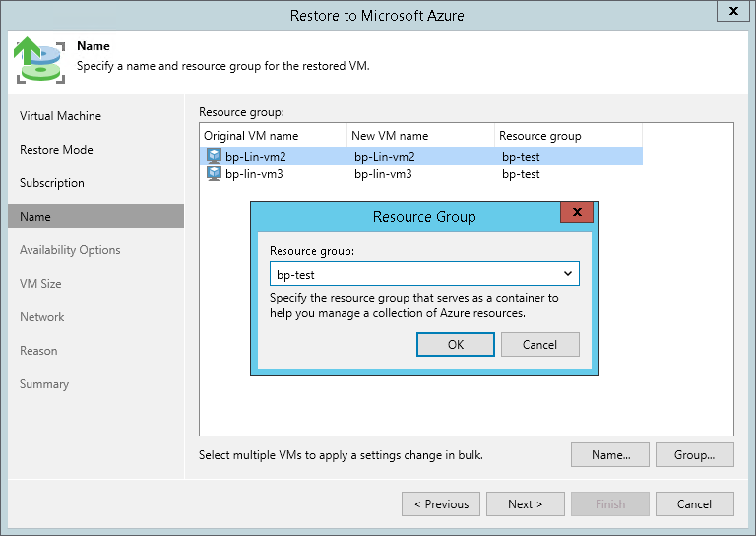Click new VM name bp-lin-vm3 cell
This screenshot has width=756, height=536.
click(x=383, y=174)
